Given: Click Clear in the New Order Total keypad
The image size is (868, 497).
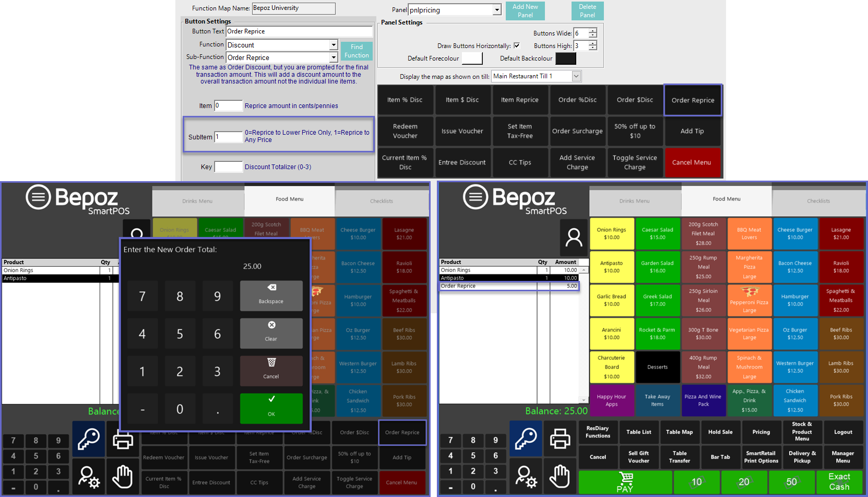Looking at the screenshot, I should 271,334.
